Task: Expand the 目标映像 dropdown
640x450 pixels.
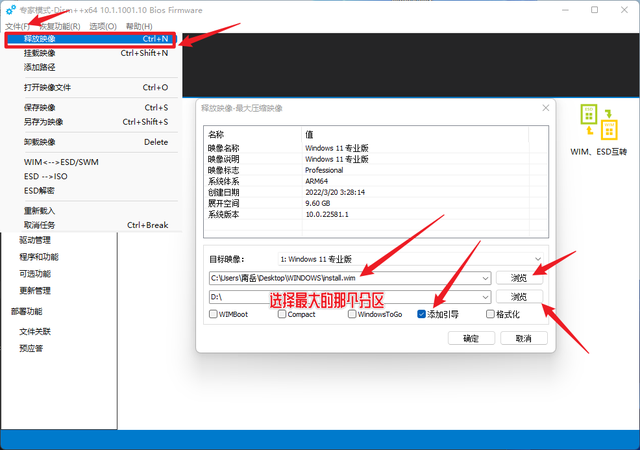Action: click(538, 259)
